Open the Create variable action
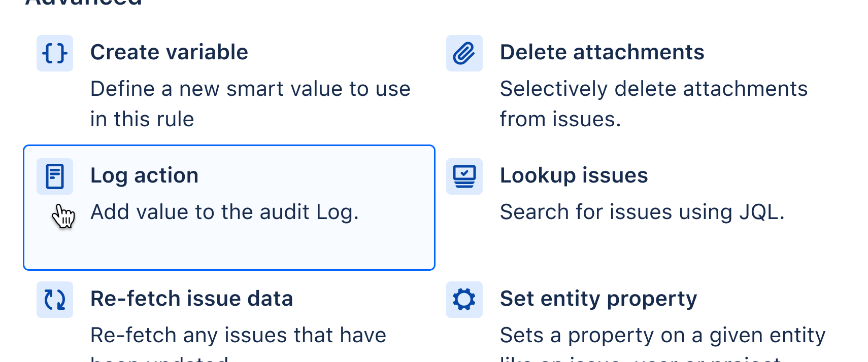Image resolution: width=868 pixels, height=362 pixels. pos(170,52)
